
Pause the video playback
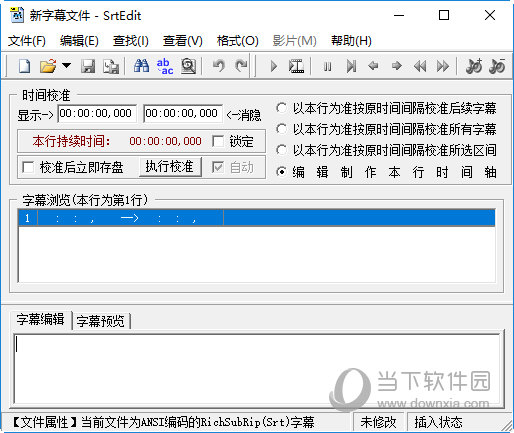pyautogui.click(x=327, y=67)
